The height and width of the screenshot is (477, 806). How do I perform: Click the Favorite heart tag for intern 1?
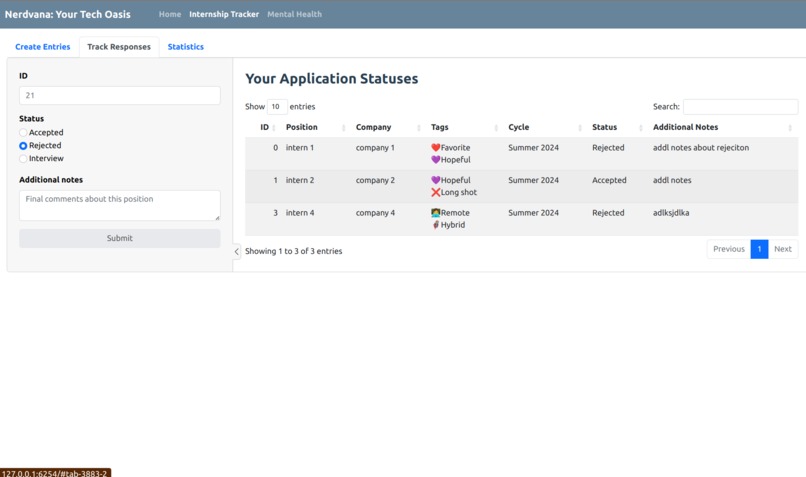[x=450, y=148]
